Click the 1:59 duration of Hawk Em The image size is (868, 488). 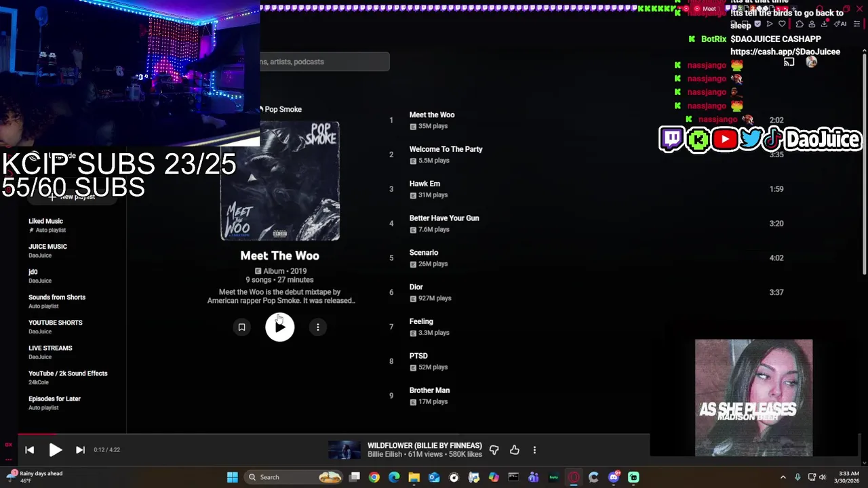776,189
